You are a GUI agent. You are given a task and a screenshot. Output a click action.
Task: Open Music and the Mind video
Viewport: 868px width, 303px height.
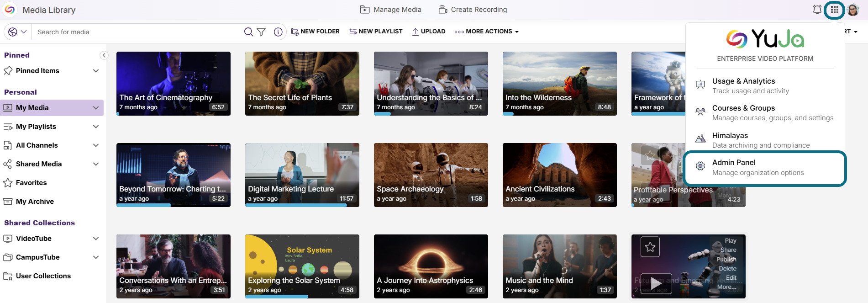560,266
